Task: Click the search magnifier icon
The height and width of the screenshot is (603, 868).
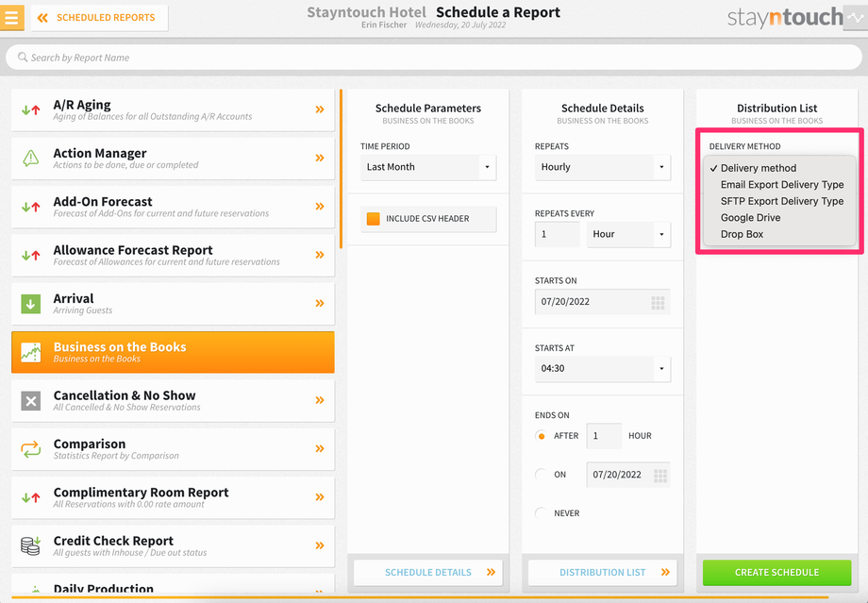Action: point(22,57)
